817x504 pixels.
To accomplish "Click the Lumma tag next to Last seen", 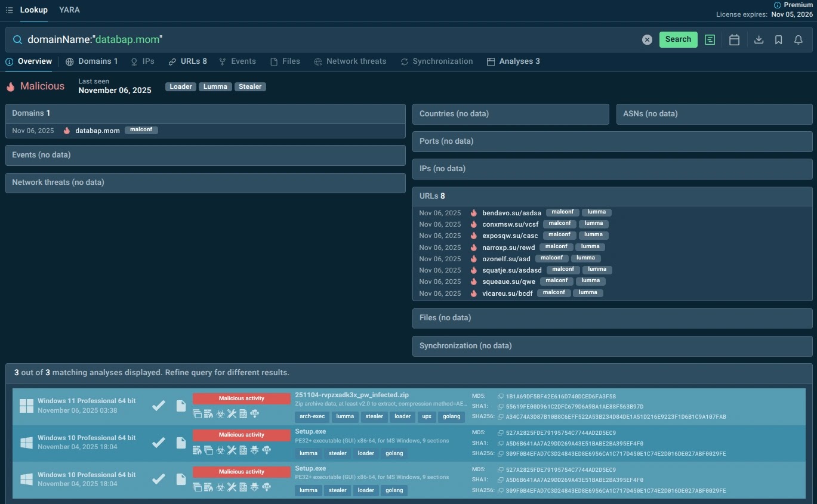I will [x=215, y=87].
